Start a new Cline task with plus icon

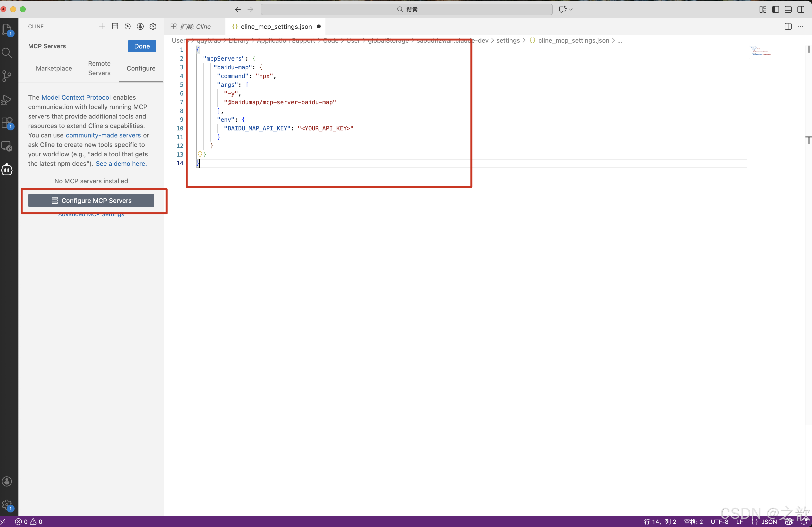pyautogui.click(x=102, y=26)
